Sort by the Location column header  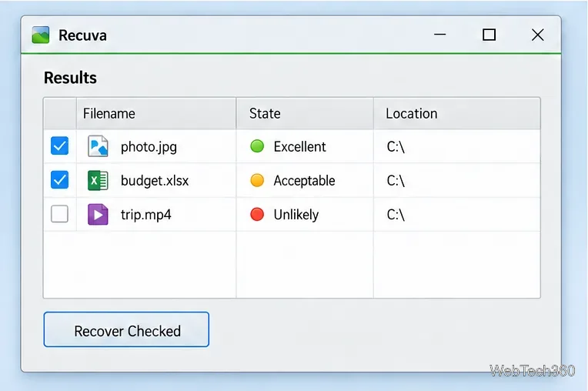click(x=457, y=114)
